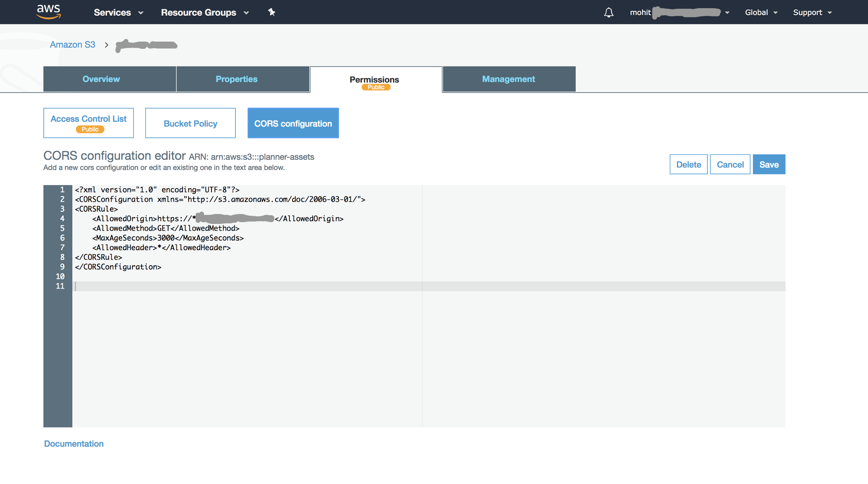Open the mohit account dropdown
868x484 pixels.
tap(680, 13)
